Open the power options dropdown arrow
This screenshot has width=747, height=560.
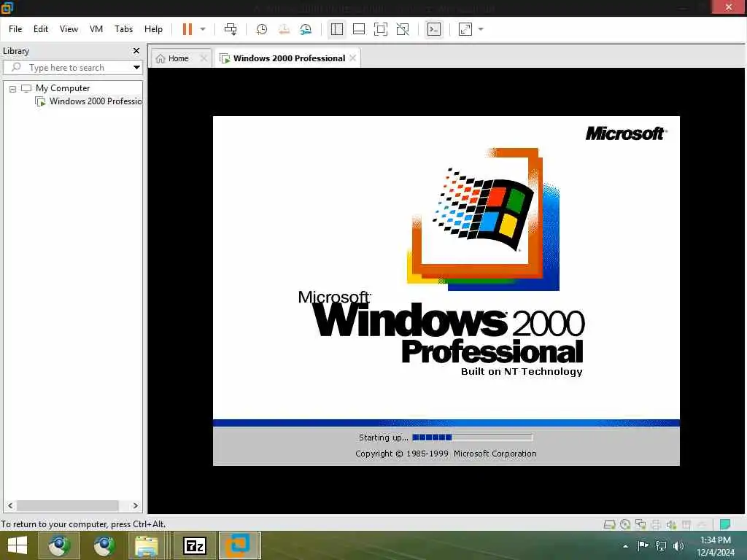tap(203, 29)
